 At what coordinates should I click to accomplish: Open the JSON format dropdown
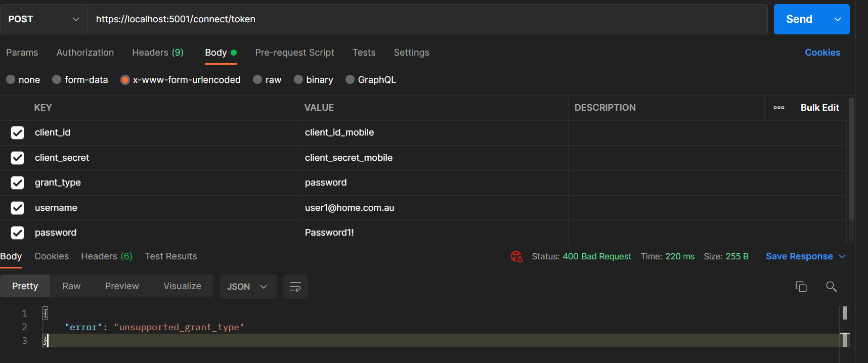[x=248, y=287]
